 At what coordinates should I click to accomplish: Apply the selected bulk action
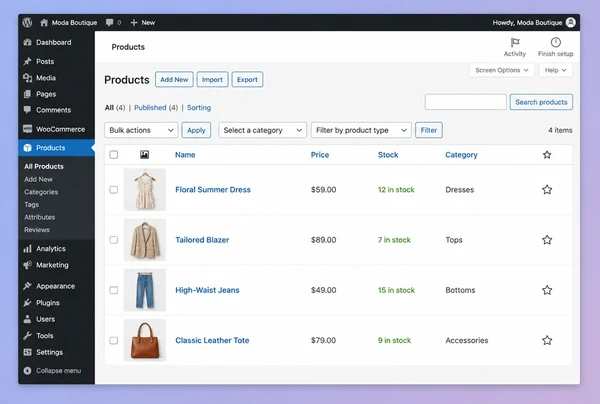point(196,130)
